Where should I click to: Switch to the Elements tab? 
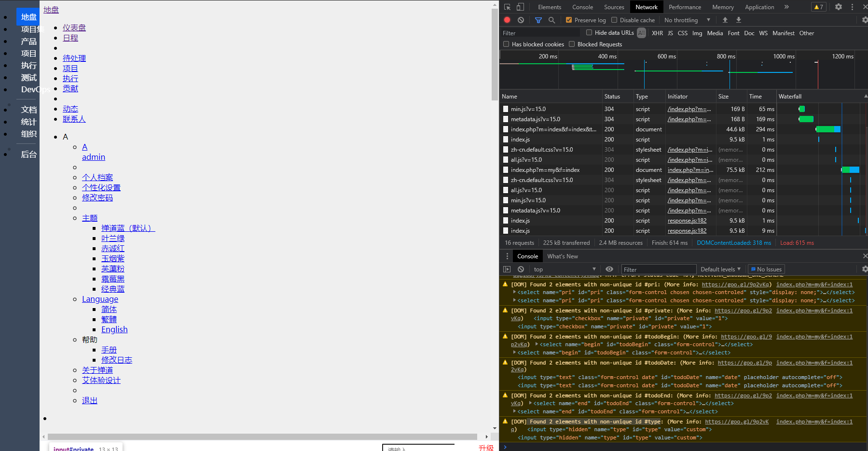(550, 7)
